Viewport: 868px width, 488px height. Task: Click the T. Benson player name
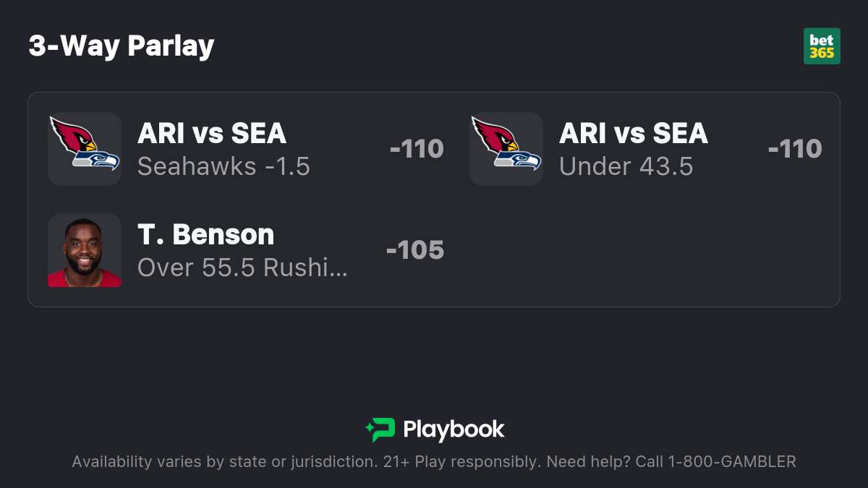point(206,235)
